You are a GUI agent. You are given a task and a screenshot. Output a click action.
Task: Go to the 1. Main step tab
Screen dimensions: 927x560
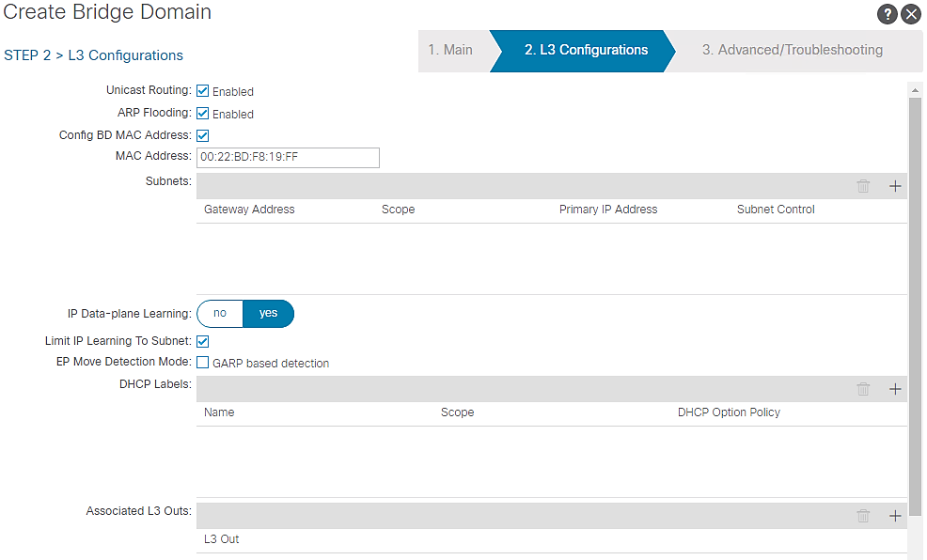[x=451, y=51]
